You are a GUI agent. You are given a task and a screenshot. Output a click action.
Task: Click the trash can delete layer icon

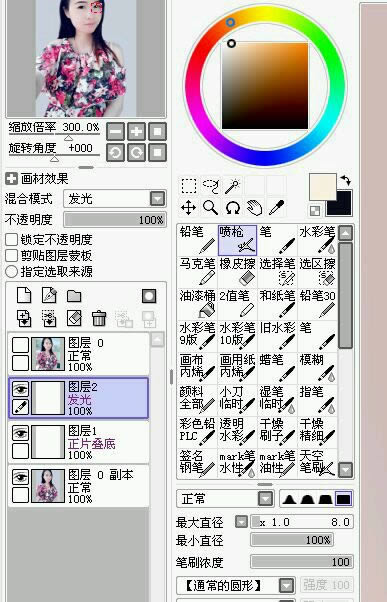(x=99, y=318)
